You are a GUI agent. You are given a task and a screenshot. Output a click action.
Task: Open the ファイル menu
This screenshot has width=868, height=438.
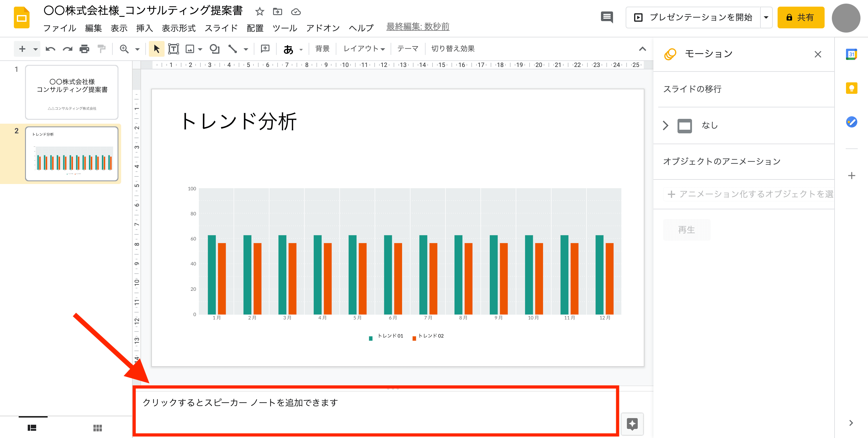[60, 28]
